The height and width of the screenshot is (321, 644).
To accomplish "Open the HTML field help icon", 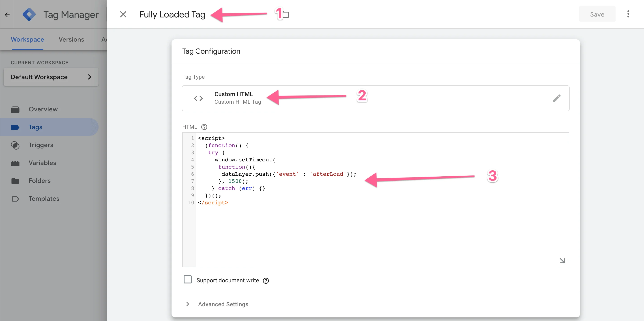I will pos(204,127).
